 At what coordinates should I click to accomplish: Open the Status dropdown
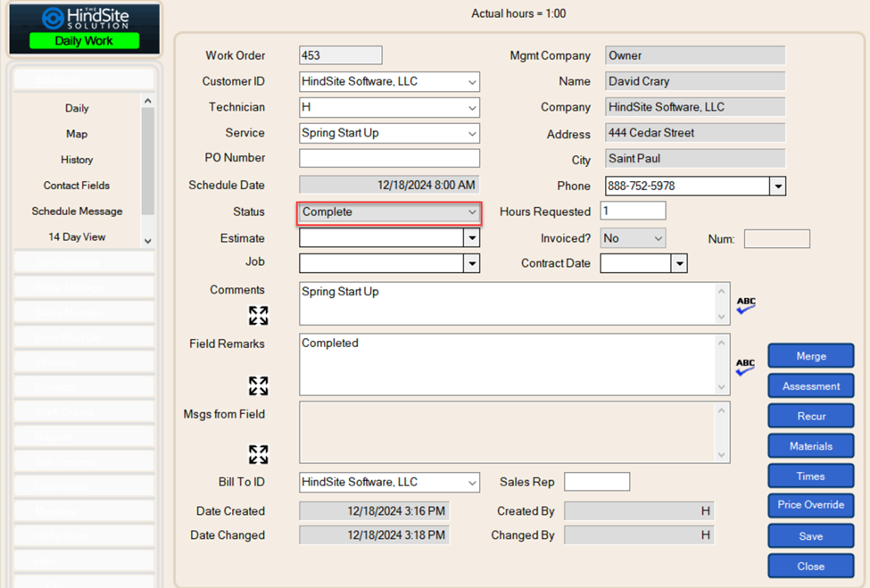point(471,212)
